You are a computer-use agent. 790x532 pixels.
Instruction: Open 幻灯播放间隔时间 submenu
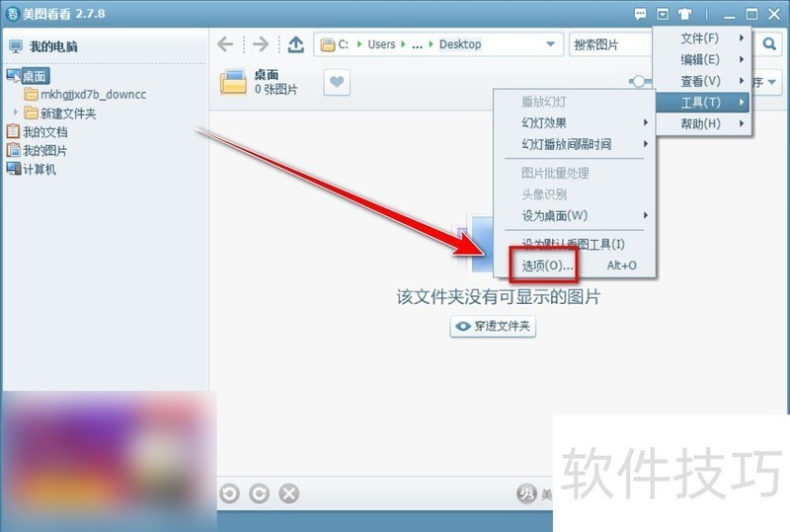point(575,144)
